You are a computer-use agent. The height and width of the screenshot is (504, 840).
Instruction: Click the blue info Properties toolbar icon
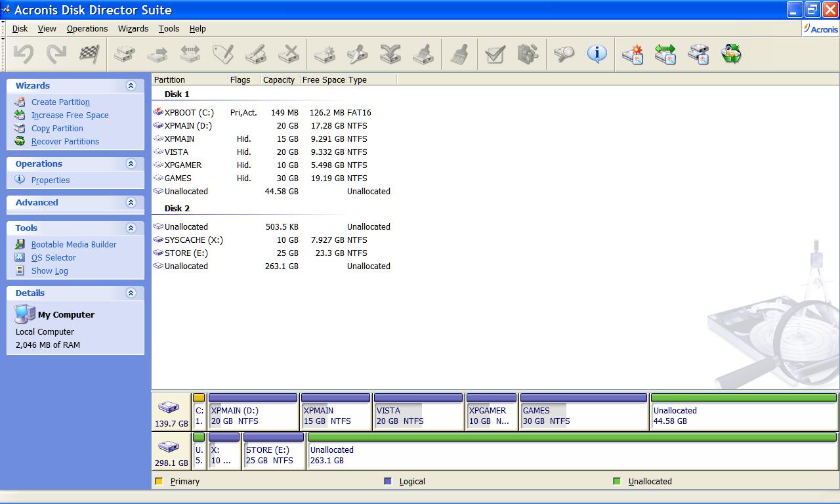597,54
